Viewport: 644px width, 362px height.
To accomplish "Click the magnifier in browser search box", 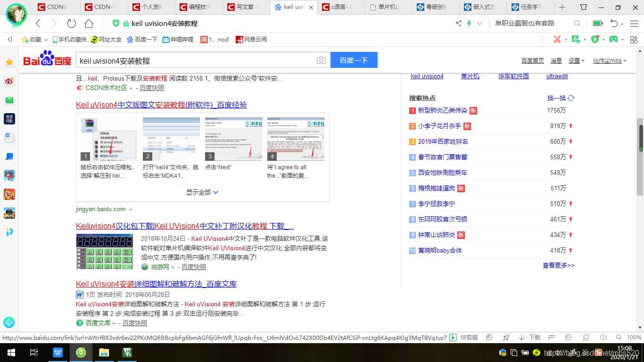I will pos(577,24).
